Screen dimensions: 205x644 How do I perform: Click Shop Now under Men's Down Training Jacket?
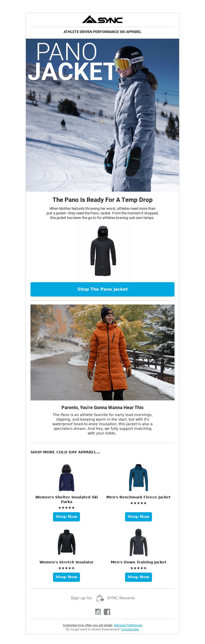point(138,577)
